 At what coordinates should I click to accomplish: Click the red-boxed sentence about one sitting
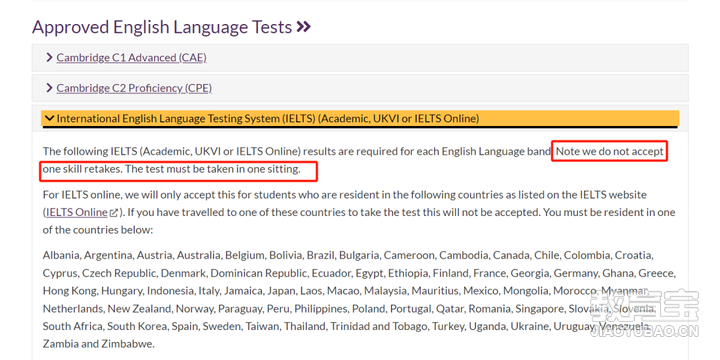click(171, 169)
